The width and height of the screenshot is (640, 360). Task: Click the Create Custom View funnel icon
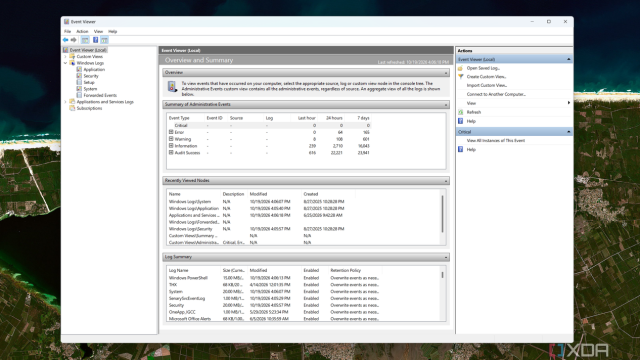(x=460, y=77)
